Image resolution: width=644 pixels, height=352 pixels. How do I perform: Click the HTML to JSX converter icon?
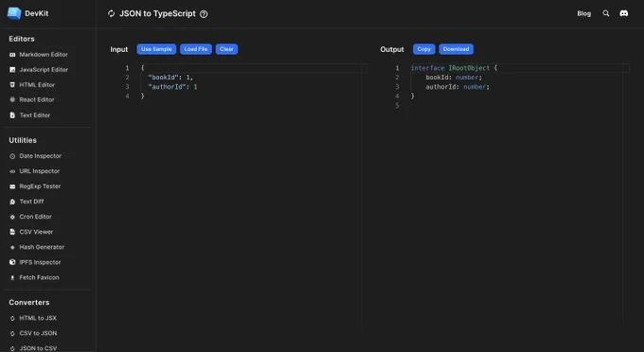12,318
